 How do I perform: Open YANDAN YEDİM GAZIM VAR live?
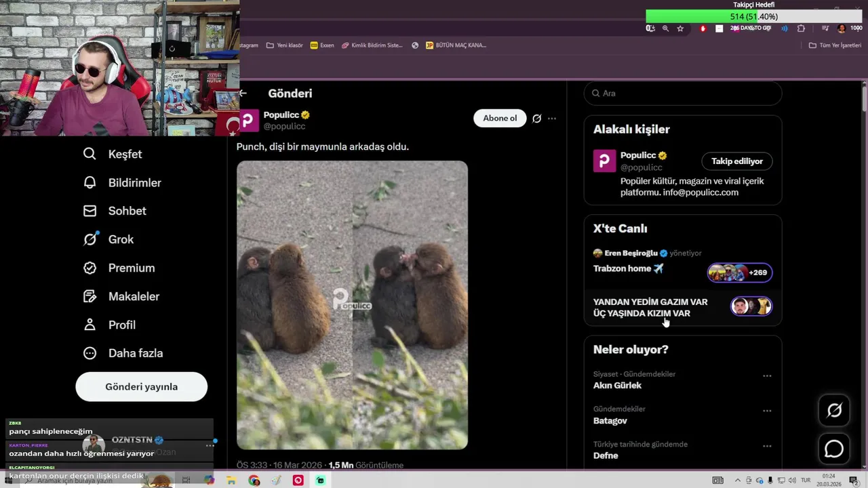(682, 308)
